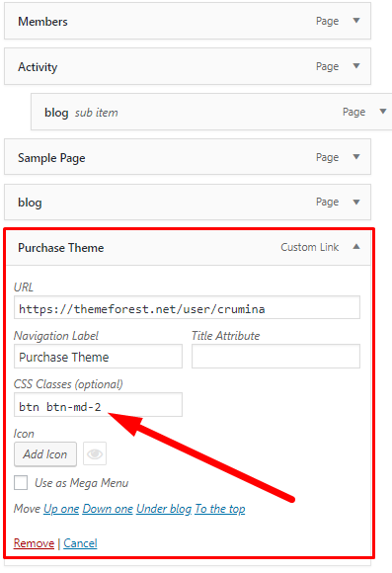
Task: Click the eye icon preview button
Action: pos(95,453)
